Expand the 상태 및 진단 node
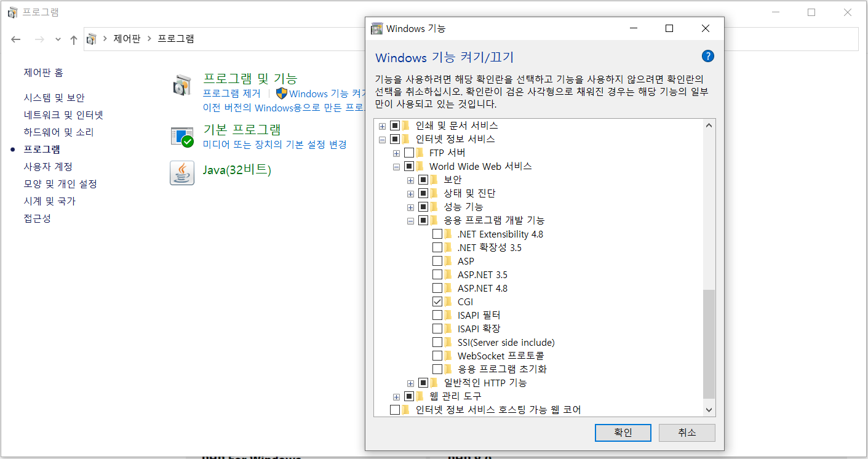The image size is (868, 459). tap(410, 193)
